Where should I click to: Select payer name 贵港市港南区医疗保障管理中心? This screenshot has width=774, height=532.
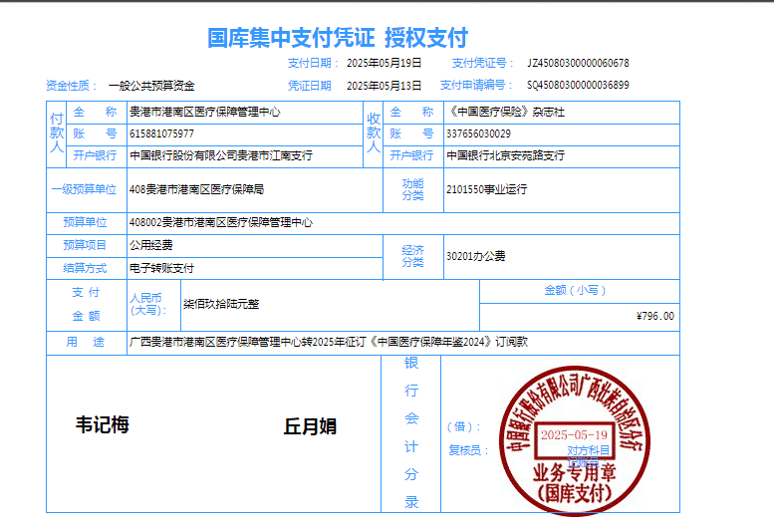pyautogui.click(x=205, y=112)
